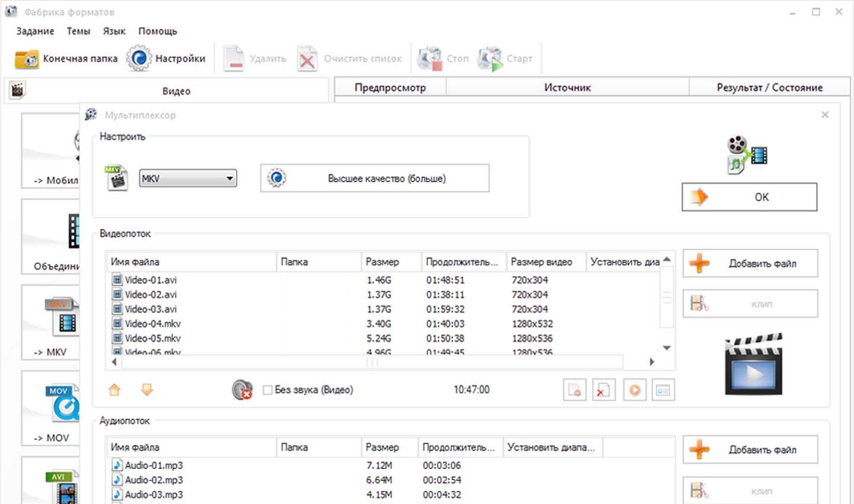Choose the AVI conversion tile
Viewport: 854px width, 504px height.
(51, 480)
